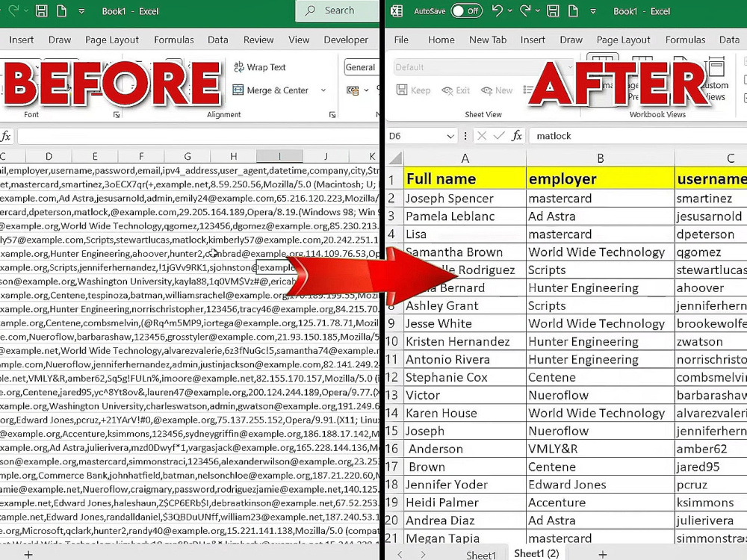This screenshot has width=747, height=560.
Task: Select column G header in left window
Action: pyautogui.click(x=187, y=156)
